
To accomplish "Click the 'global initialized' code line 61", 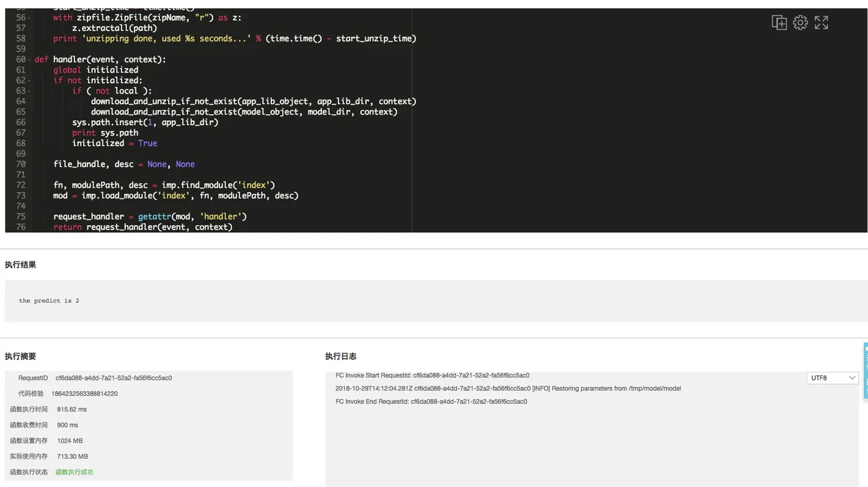I will (x=95, y=70).
